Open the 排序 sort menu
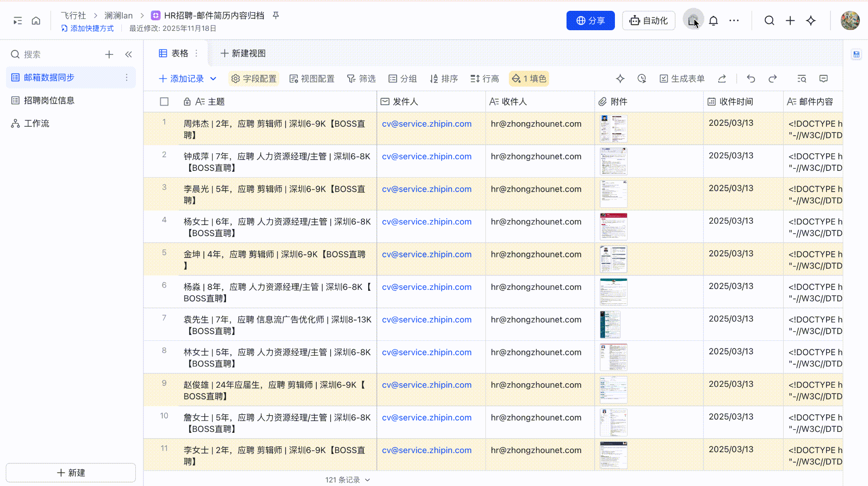Viewport: 868px width, 486px height. (443, 79)
